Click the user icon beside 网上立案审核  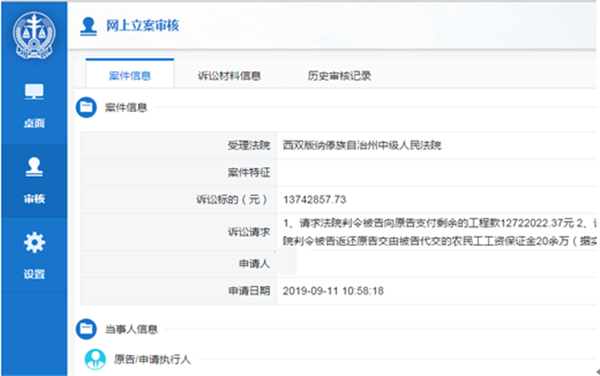point(88,26)
